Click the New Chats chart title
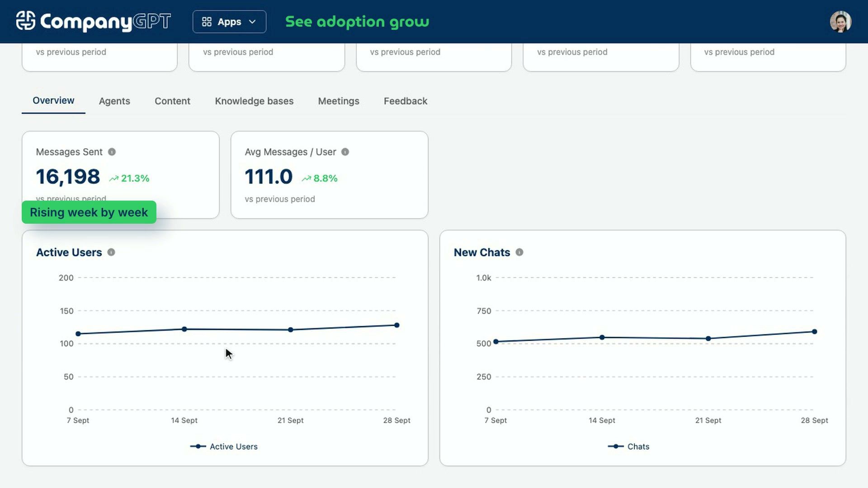This screenshot has height=488, width=868. coord(482,253)
